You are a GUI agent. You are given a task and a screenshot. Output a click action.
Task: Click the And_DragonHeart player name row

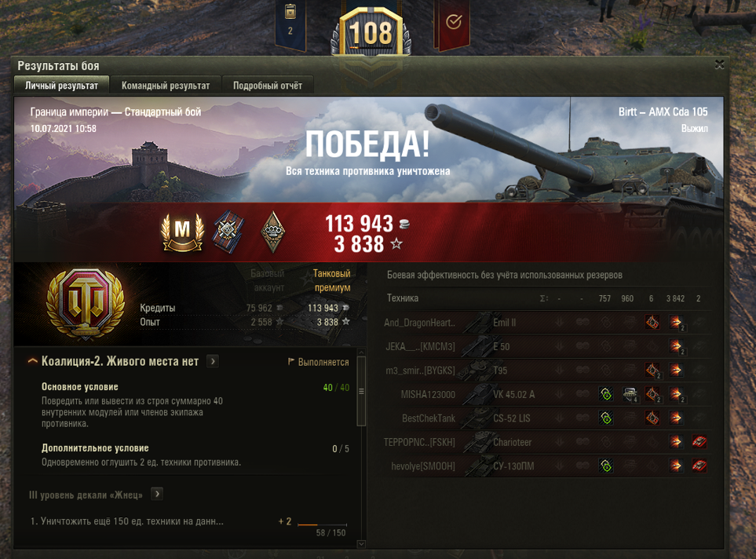547,323
